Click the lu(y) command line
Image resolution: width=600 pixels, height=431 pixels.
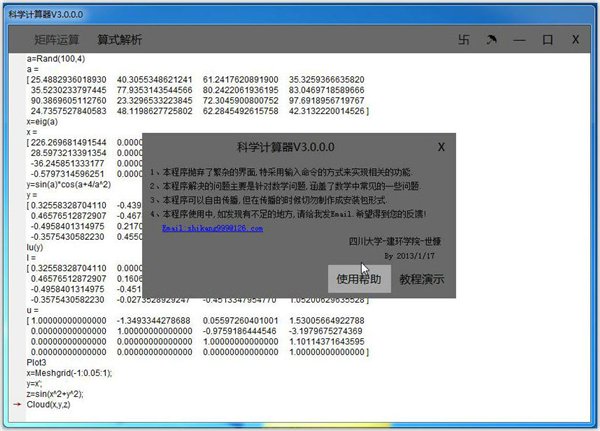[35, 247]
